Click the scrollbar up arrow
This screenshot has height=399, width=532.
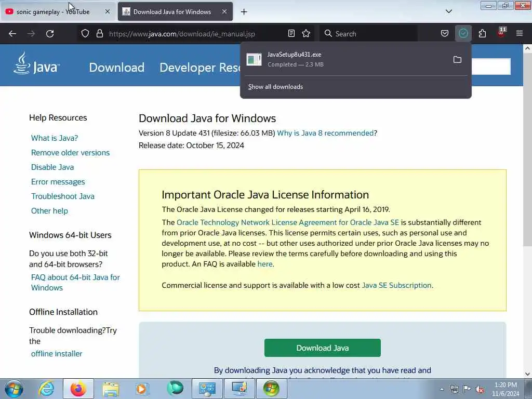click(x=527, y=48)
